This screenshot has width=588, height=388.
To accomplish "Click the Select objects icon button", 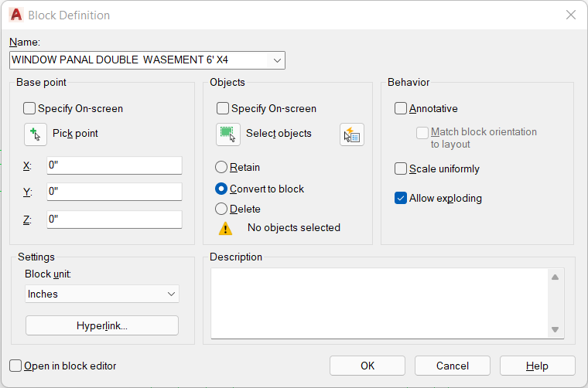I will (x=228, y=134).
